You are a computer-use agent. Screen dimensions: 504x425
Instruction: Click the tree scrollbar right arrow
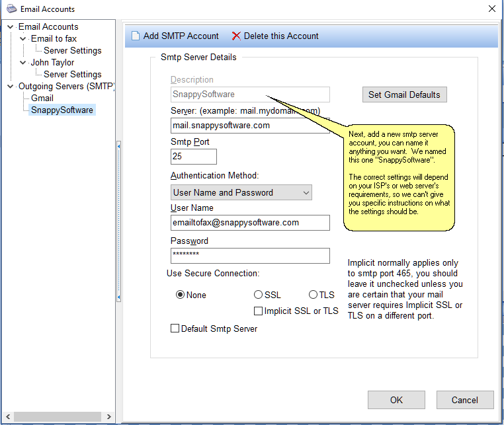[x=109, y=416]
